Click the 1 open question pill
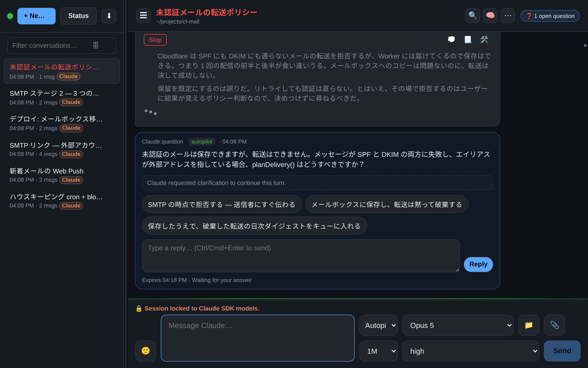 [x=550, y=16]
